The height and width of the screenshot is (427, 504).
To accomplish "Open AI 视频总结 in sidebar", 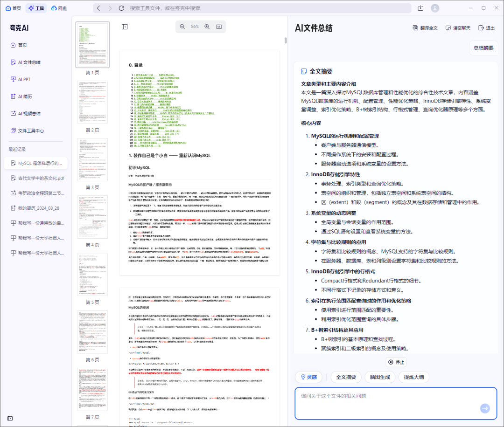I will pos(26,114).
